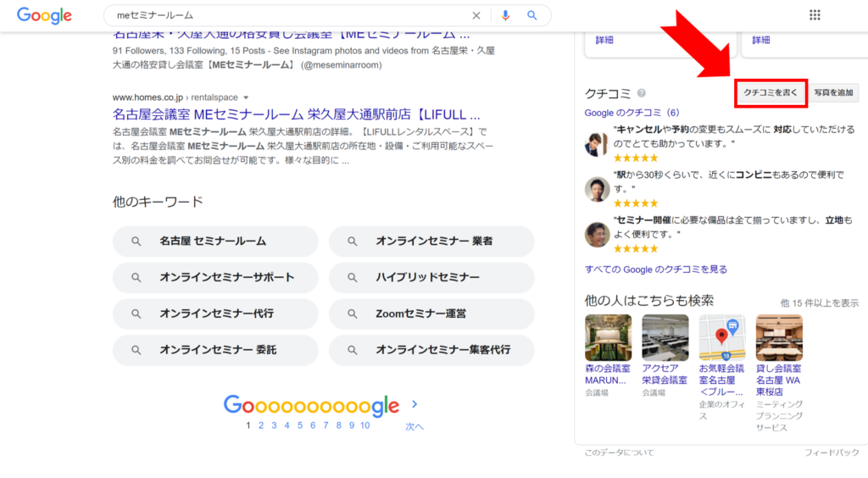The width and height of the screenshot is (868, 478).
Task: Open the お気軽会議室名古屋 map thumbnail
Action: click(x=722, y=337)
